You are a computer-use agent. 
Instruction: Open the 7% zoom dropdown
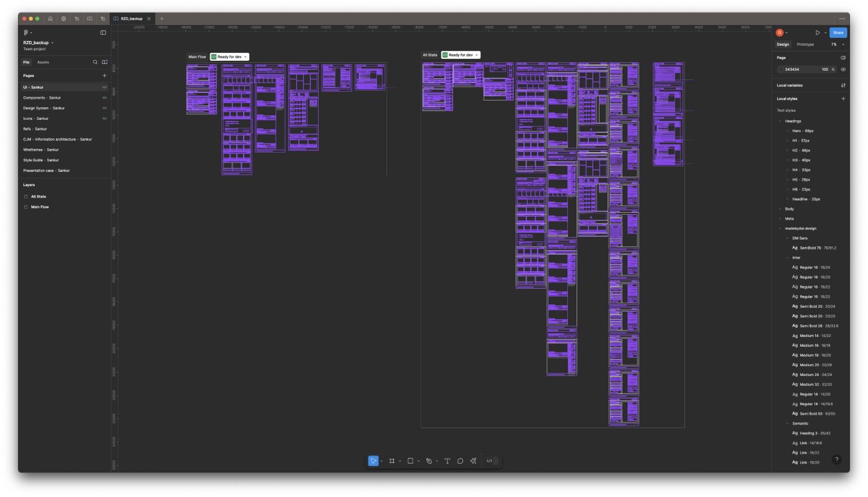coord(836,44)
